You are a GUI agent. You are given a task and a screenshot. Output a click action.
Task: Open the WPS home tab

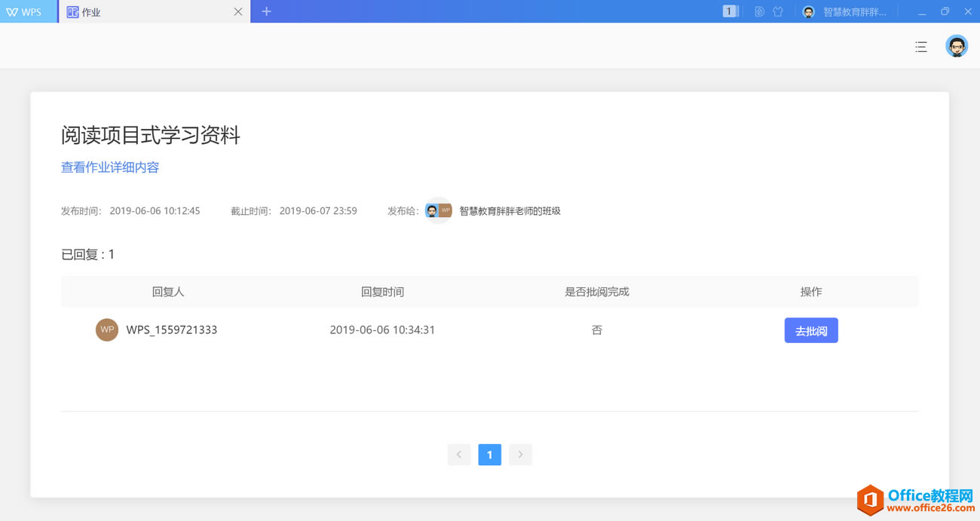[28, 11]
